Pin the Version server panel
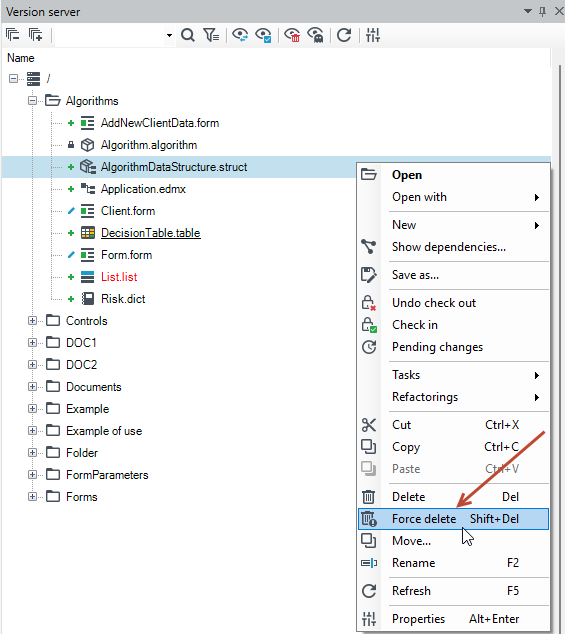 tap(542, 11)
